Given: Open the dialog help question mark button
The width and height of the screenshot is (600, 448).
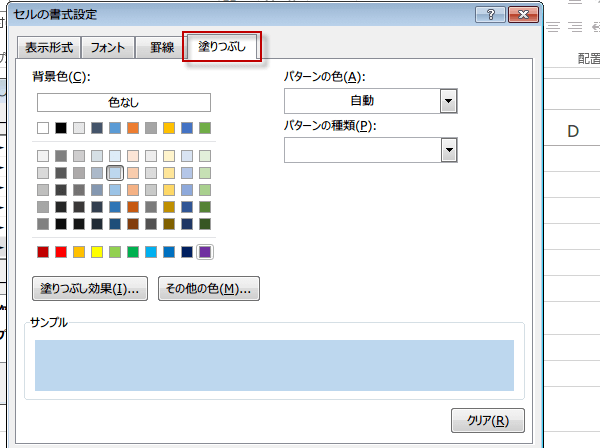Looking at the screenshot, I should [490, 15].
